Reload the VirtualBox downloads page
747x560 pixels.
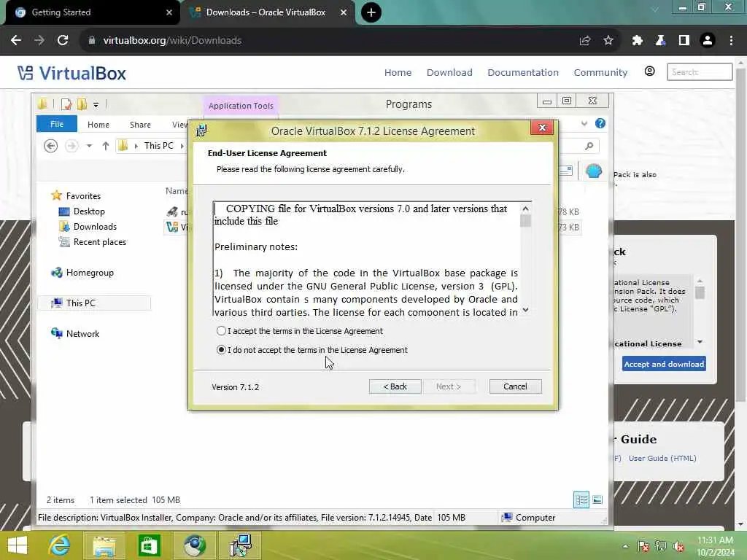[x=63, y=41]
